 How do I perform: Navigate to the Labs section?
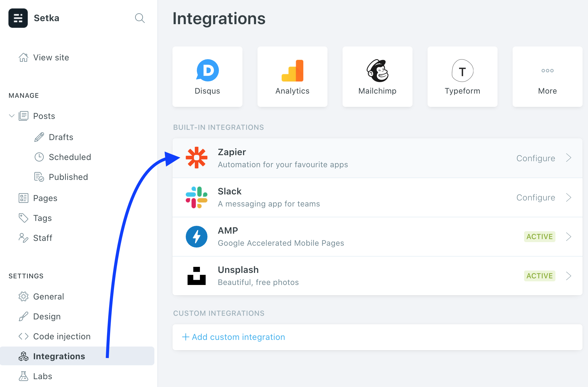43,376
